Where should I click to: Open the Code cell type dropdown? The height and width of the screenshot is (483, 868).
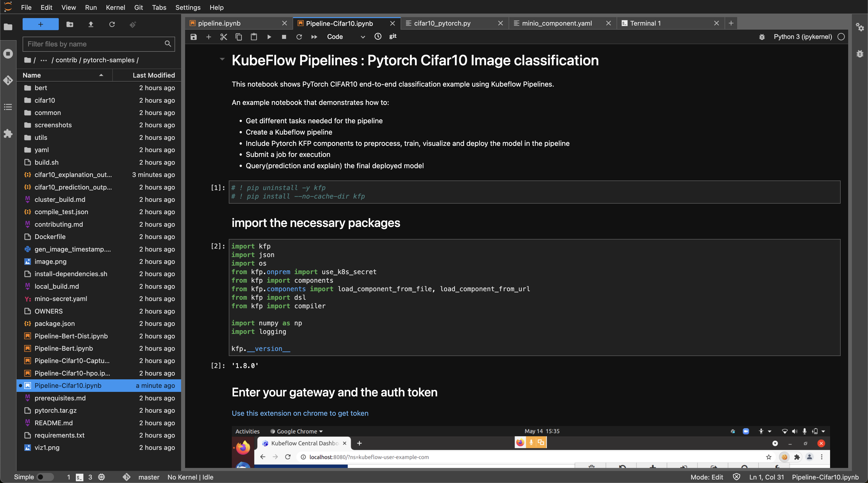pos(346,37)
